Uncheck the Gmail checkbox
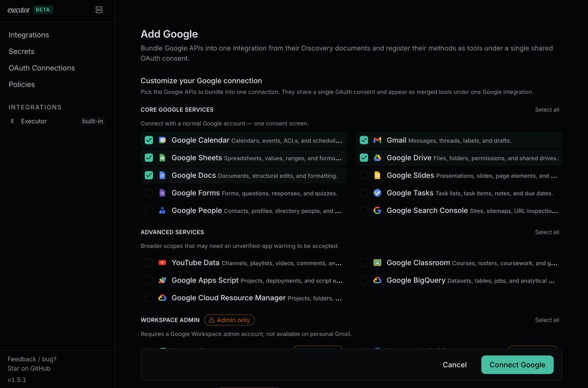Viewport: 588px width, 388px height. click(x=364, y=140)
